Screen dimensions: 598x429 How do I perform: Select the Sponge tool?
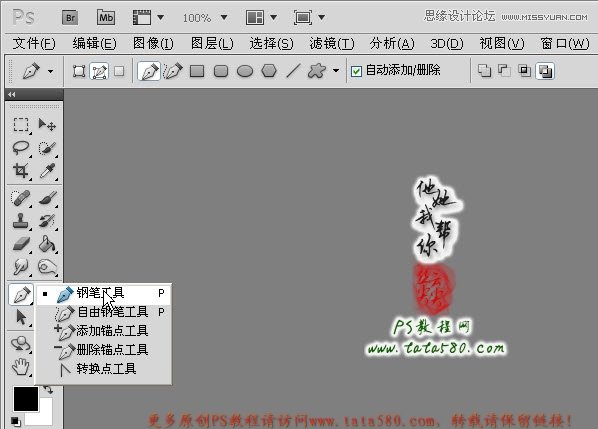point(47,267)
